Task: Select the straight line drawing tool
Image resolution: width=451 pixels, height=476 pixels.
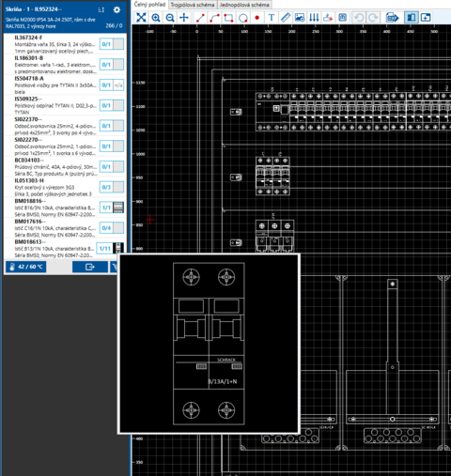Action: click(200, 18)
